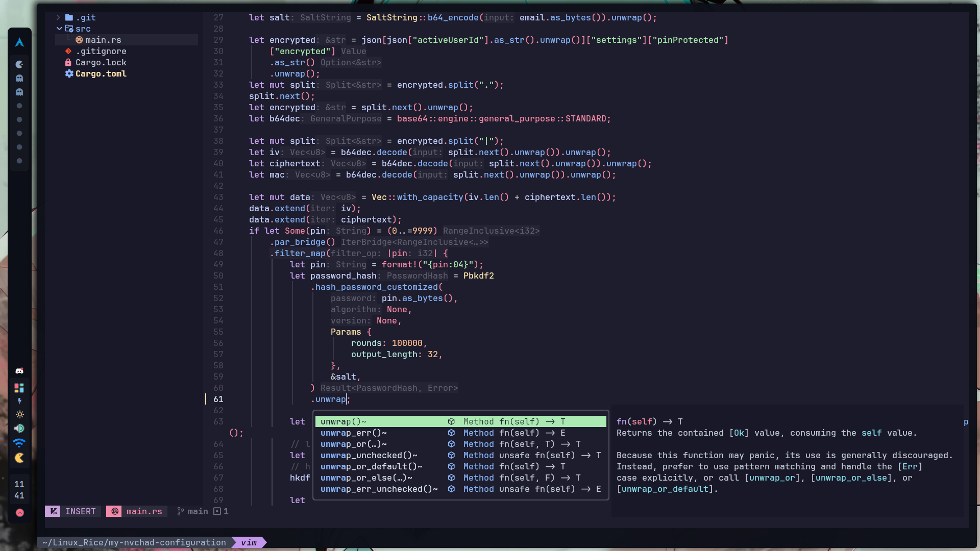Click the Rust icon in the statusline
Image resolution: width=980 pixels, height=551 pixels.
tap(114, 511)
